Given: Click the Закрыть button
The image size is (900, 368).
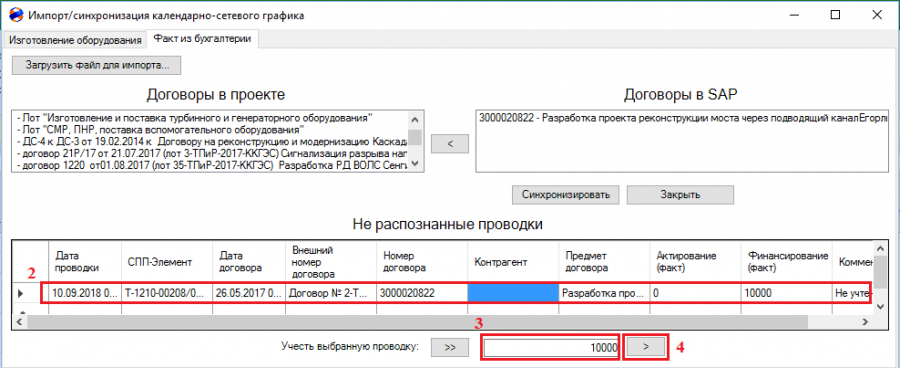Looking at the screenshot, I should (x=680, y=195).
